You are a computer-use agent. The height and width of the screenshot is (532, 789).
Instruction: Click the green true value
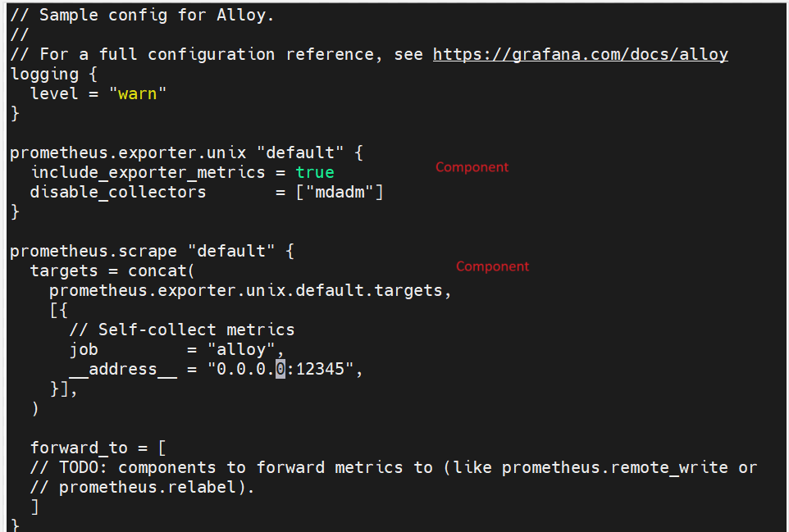315,172
